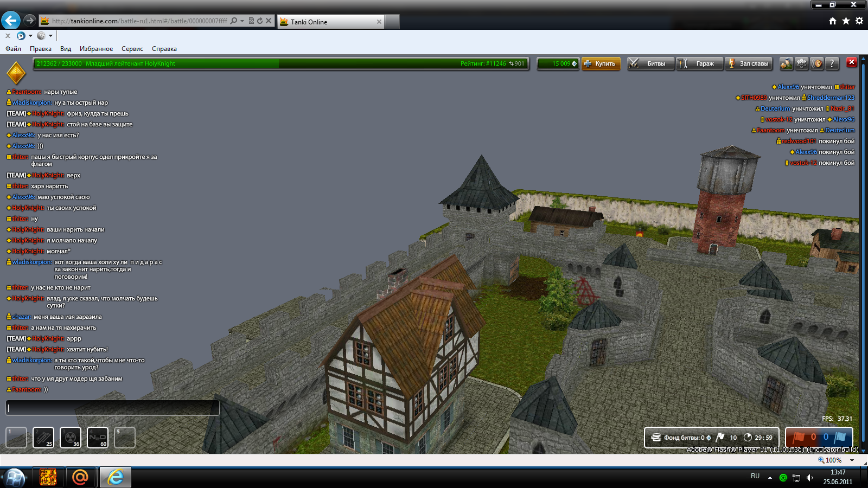Open Mail.ru agent taskbar icon
The image size is (868, 488).
point(80,477)
